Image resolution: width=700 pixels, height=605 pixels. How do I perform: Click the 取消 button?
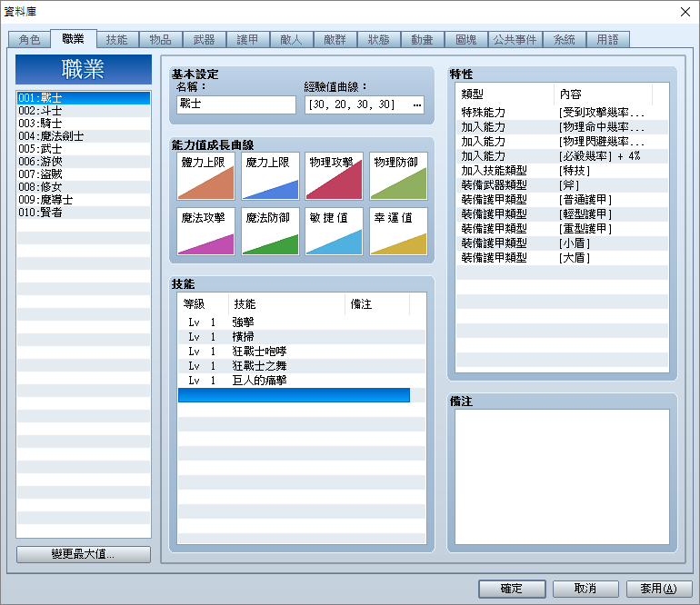pos(585,589)
